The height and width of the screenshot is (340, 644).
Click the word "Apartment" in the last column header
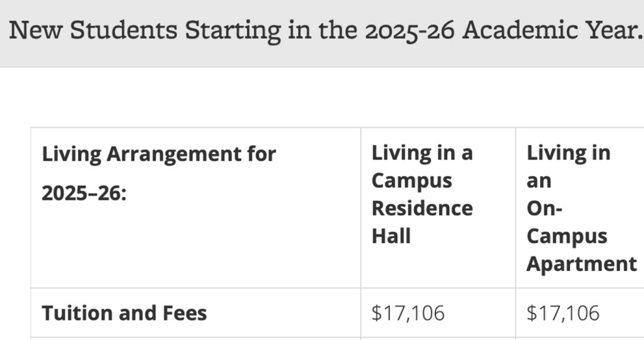click(581, 264)
